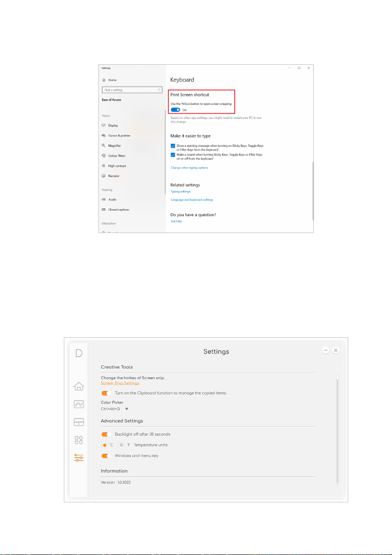Turn off the Print Screen shortcut toggle
This screenshot has width=392, height=555.
click(175, 110)
